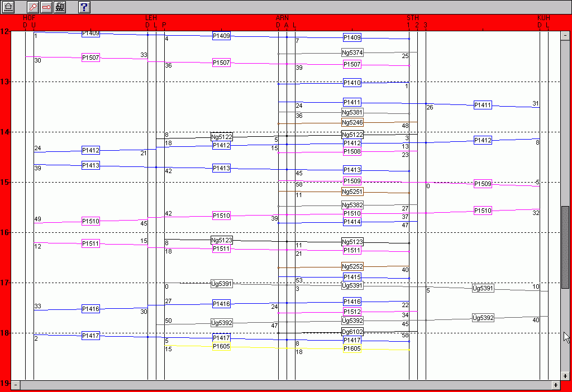Viewport: 572px width, 392px height.
Task: Select the ARN station header
Action: click(282, 17)
